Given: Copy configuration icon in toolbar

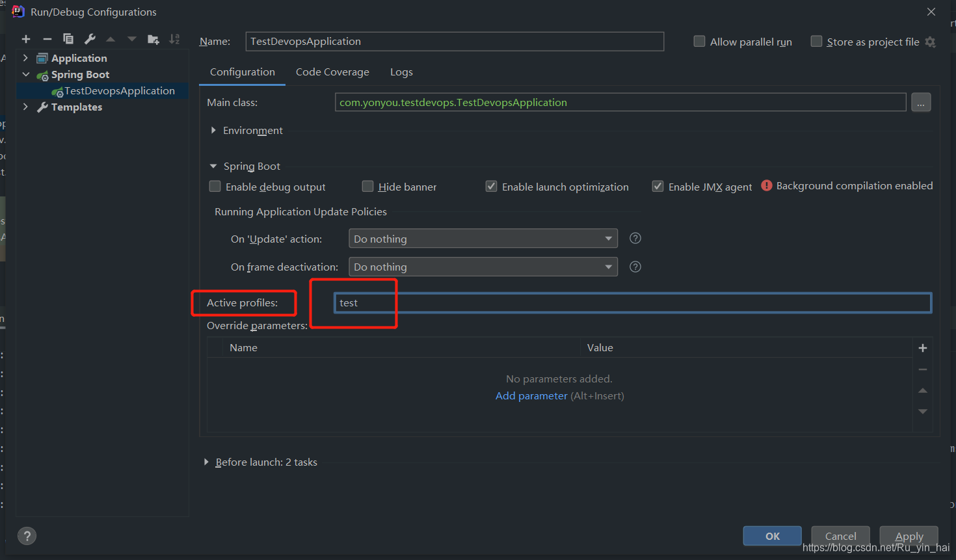Looking at the screenshot, I should (68, 39).
